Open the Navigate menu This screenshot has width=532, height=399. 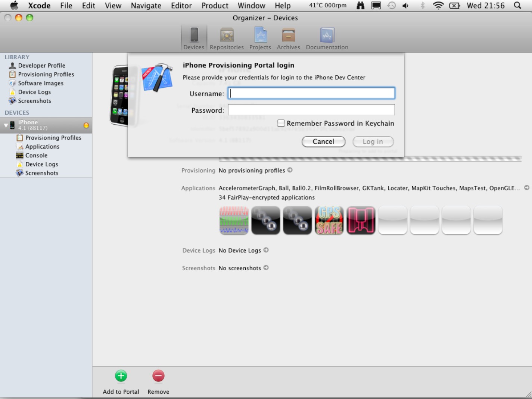pos(146,6)
